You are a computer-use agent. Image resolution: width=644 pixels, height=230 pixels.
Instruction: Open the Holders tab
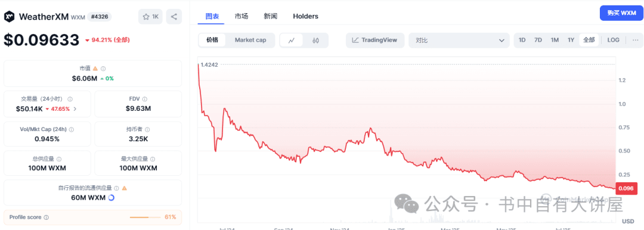coord(305,17)
